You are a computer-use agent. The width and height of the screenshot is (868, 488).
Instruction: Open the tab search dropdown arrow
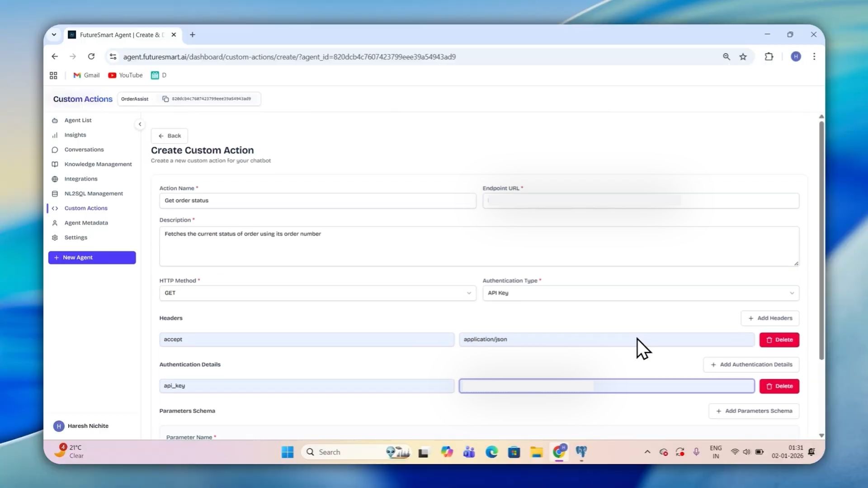(x=54, y=35)
